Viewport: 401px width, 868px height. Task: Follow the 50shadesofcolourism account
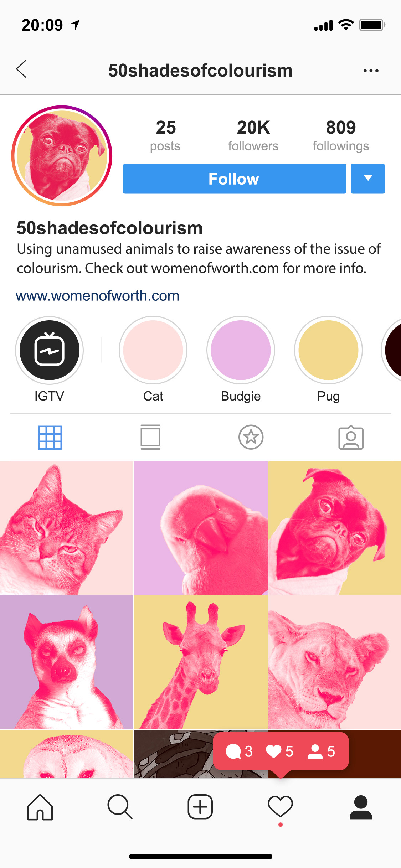(235, 179)
